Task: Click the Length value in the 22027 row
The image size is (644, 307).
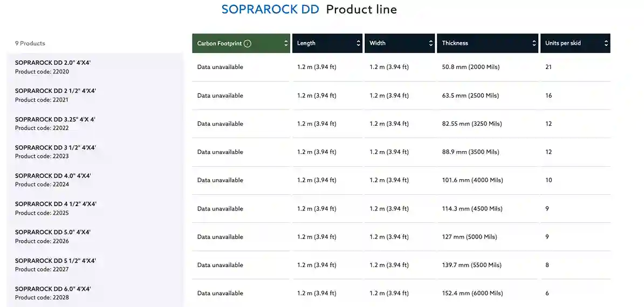Action: point(317,265)
